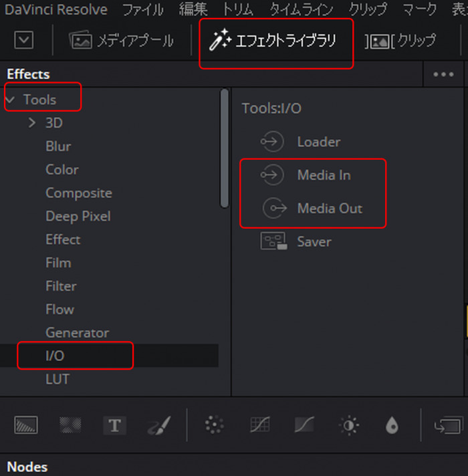The width and height of the screenshot is (468, 476).
Task: Add a Background node from toolbar
Action: [x=26, y=425]
